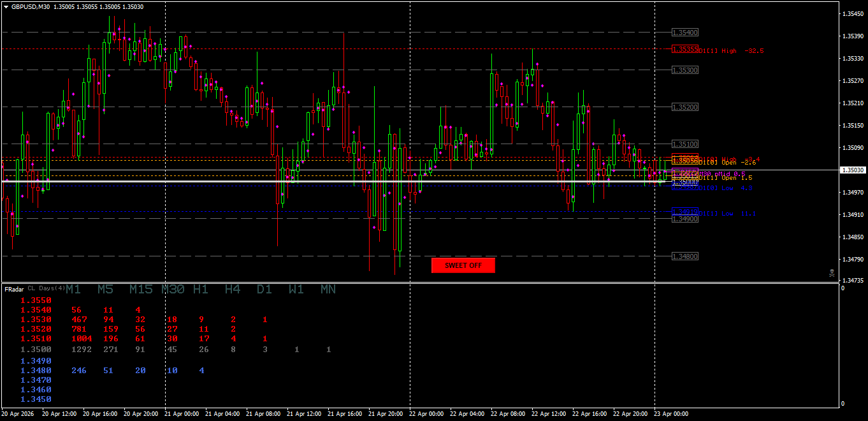Click the 1.35300 grid level box

pyautogui.click(x=685, y=70)
